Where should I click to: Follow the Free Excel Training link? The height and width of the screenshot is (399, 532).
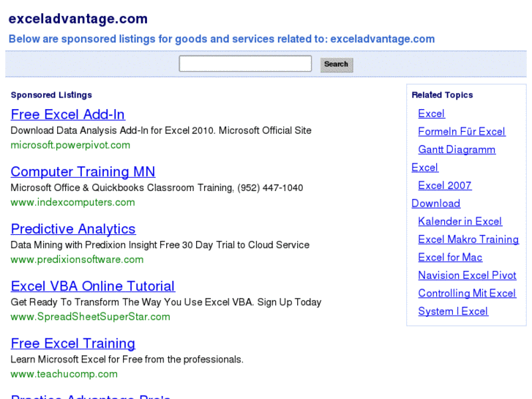click(73, 343)
